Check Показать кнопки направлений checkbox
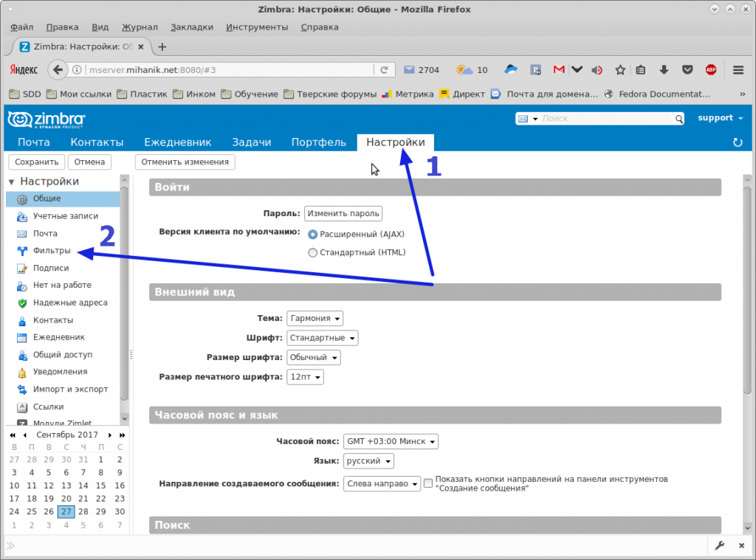The height and width of the screenshot is (560, 756). coord(428,483)
